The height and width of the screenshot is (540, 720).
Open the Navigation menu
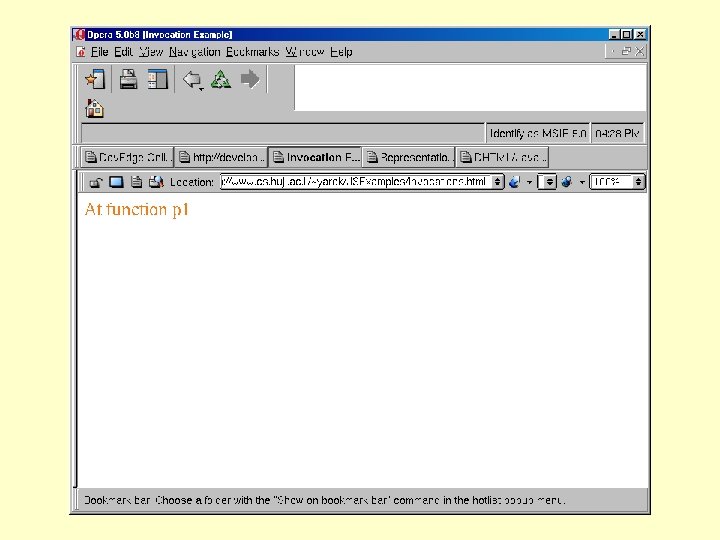coord(195,52)
